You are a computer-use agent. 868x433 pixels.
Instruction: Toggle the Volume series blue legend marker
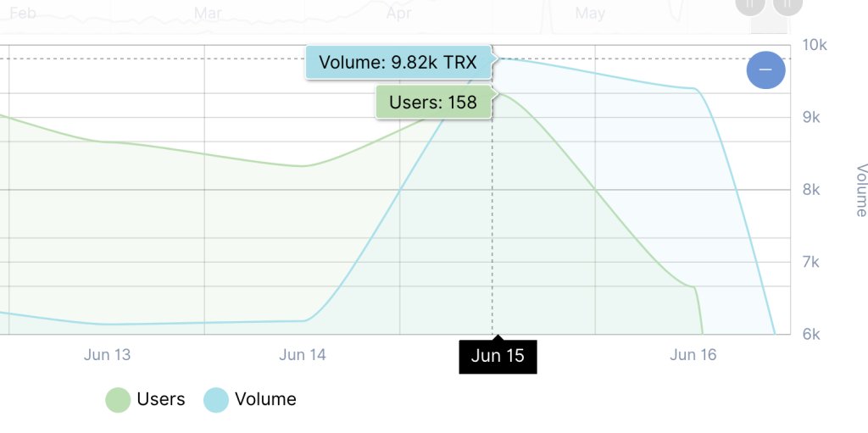(x=216, y=399)
